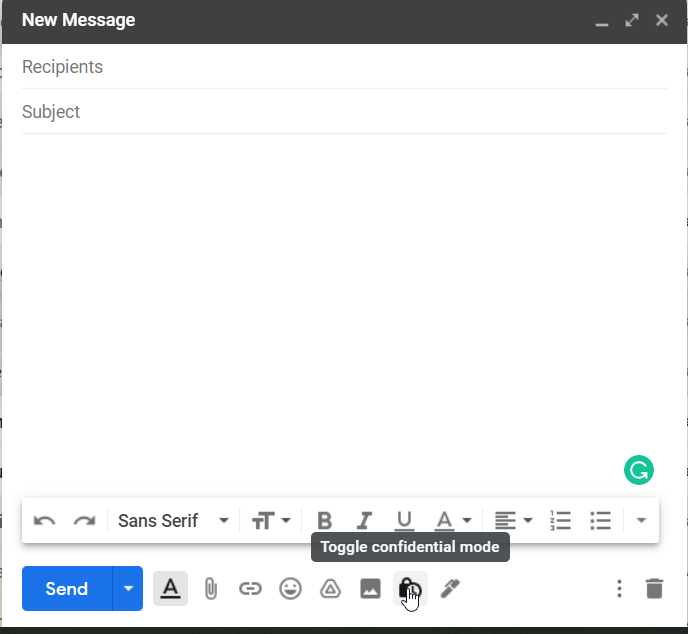Screen dimensions: 688x634
Task: Toggle Underline formatting
Action: [404, 521]
